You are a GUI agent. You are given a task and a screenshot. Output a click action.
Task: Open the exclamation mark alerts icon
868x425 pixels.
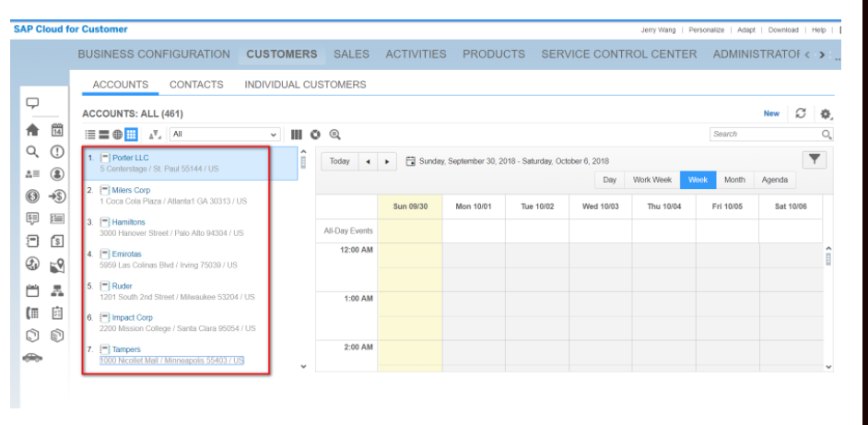click(x=57, y=152)
